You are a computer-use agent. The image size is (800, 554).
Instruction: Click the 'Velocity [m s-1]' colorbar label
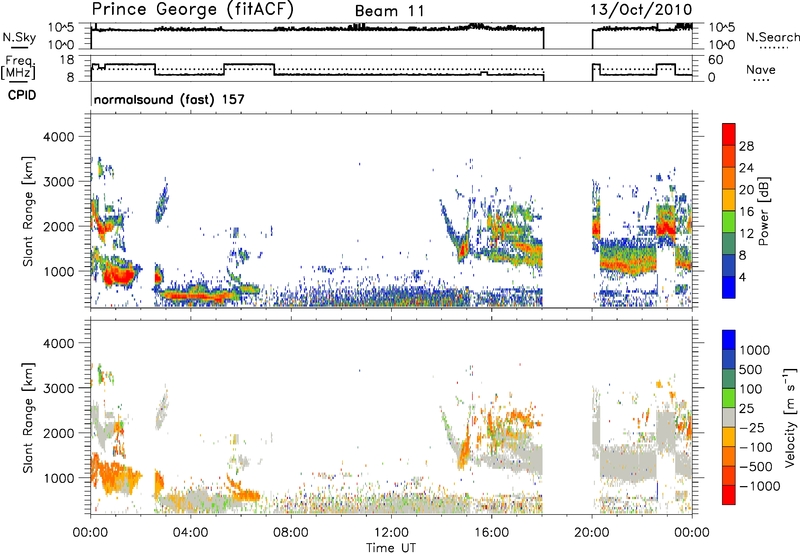click(x=790, y=417)
